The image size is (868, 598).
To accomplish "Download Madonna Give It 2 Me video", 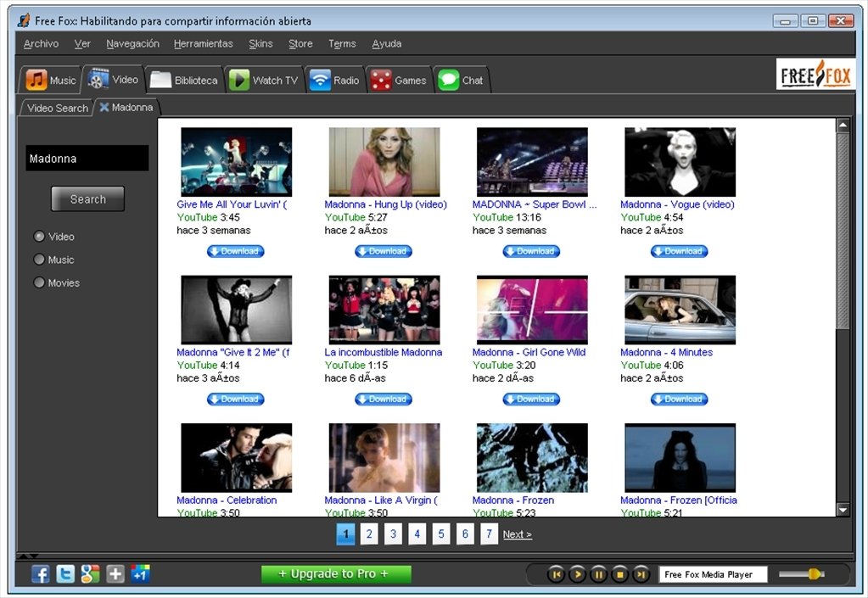I will 236,399.
